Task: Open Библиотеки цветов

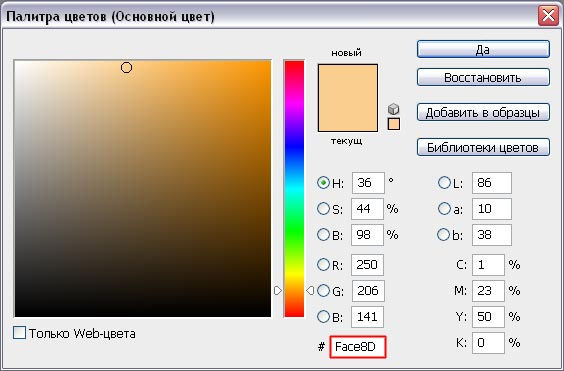Action: tap(483, 147)
